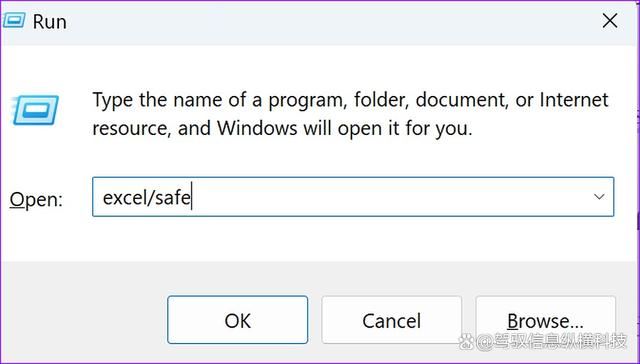Close the Run dialog with the X
640x364 pixels.
point(610,20)
